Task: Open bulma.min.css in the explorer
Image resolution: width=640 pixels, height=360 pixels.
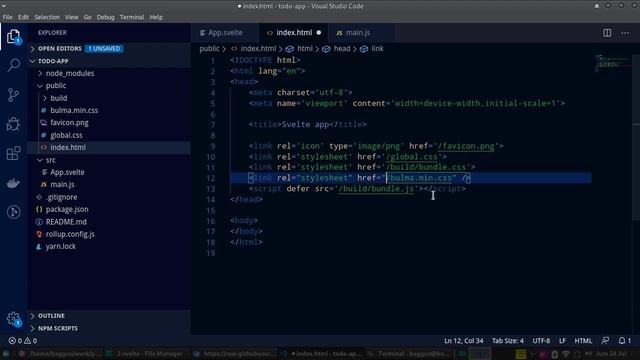Action: click(109, 110)
